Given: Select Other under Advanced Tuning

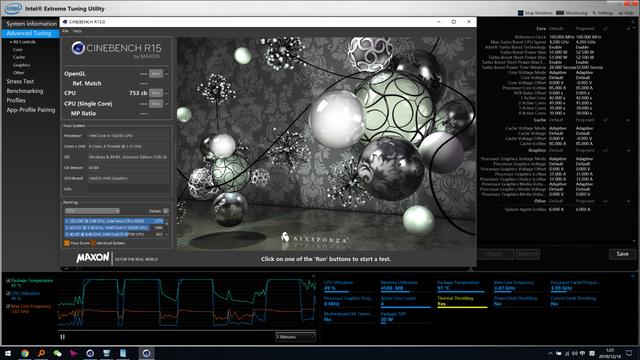Looking at the screenshot, I should 18,73.
